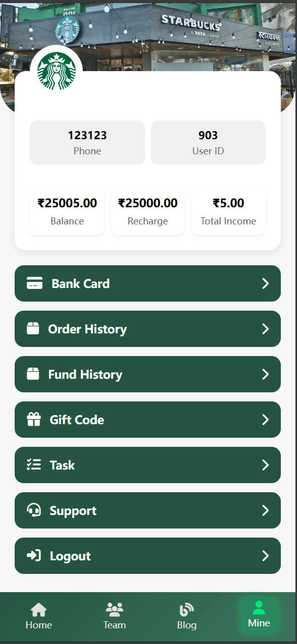This screenshot has width=297, height=644.
Task: Switch to the Team tab
Action: pos(115,616)
